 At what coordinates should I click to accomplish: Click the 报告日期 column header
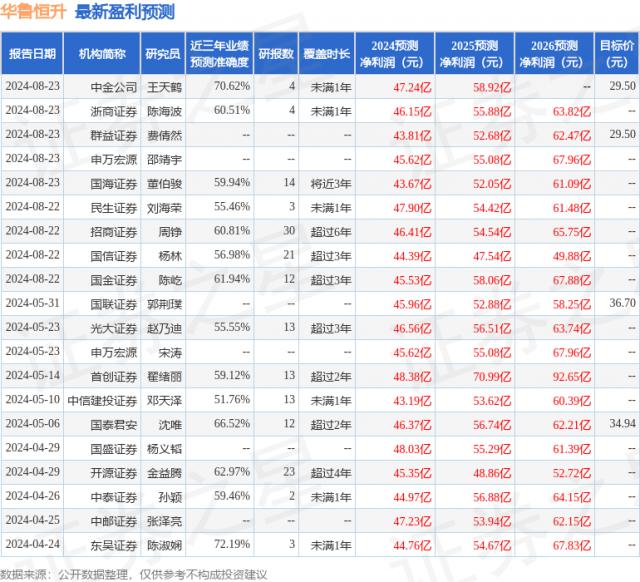32,54
